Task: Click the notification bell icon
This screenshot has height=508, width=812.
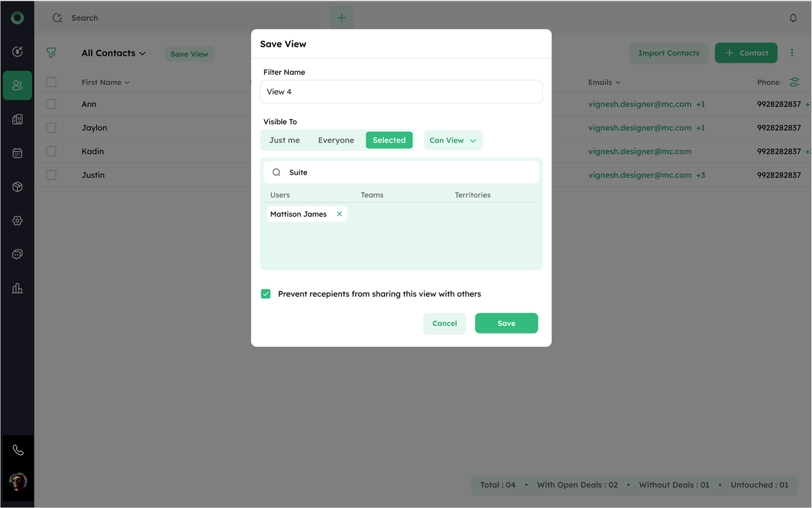Action: coord(793,18)
